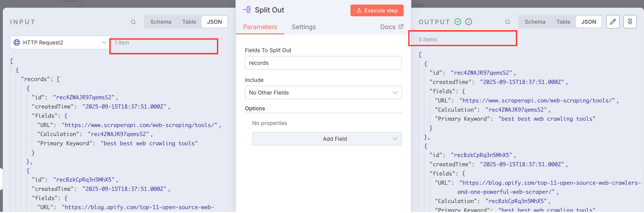This screenshot has width=644, height=213.
Task: Click the input panel search icon
Action: [133, 22]
